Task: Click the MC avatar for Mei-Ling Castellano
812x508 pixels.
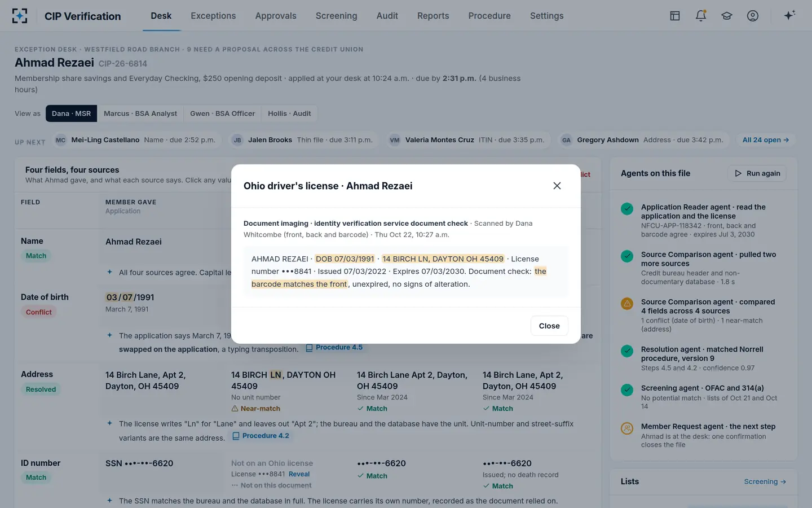Action: pyautogui.click(x=61, y=140)
